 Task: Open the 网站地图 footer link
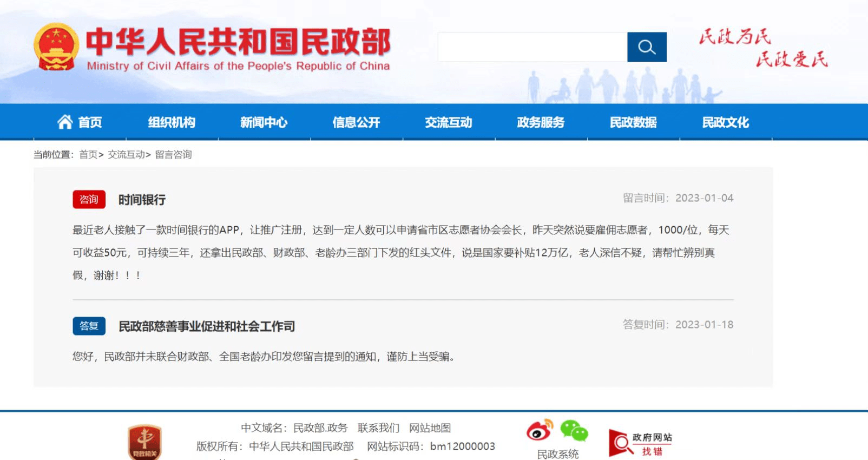click(430, 428)
